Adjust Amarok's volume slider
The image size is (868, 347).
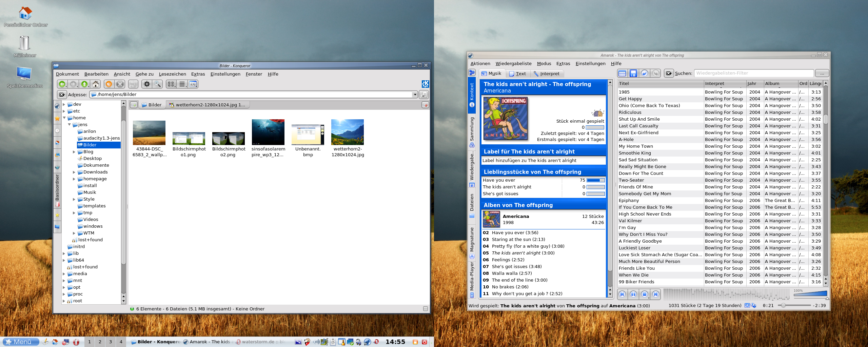(810, 293)
